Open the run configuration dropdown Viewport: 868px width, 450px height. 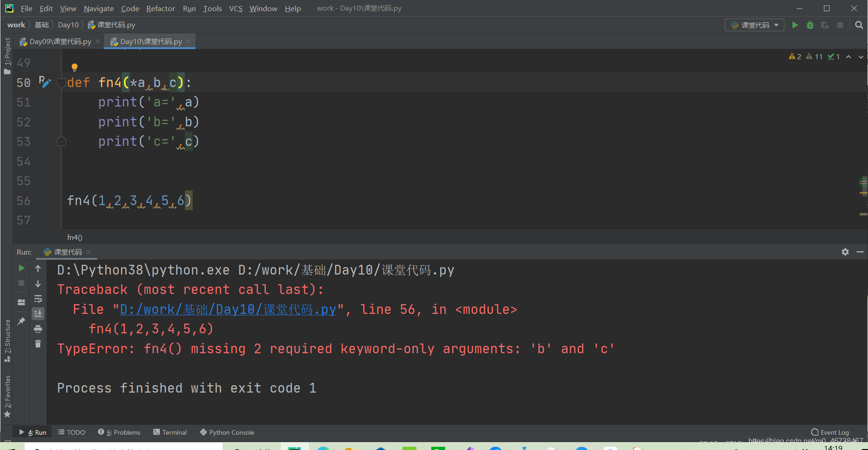point(755,25)
